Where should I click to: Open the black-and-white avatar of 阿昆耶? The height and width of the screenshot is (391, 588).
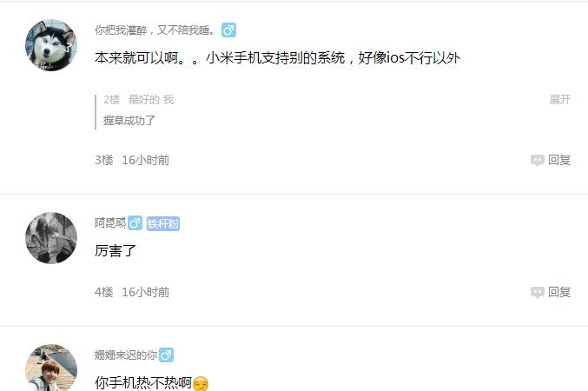(x=51, y=238)
